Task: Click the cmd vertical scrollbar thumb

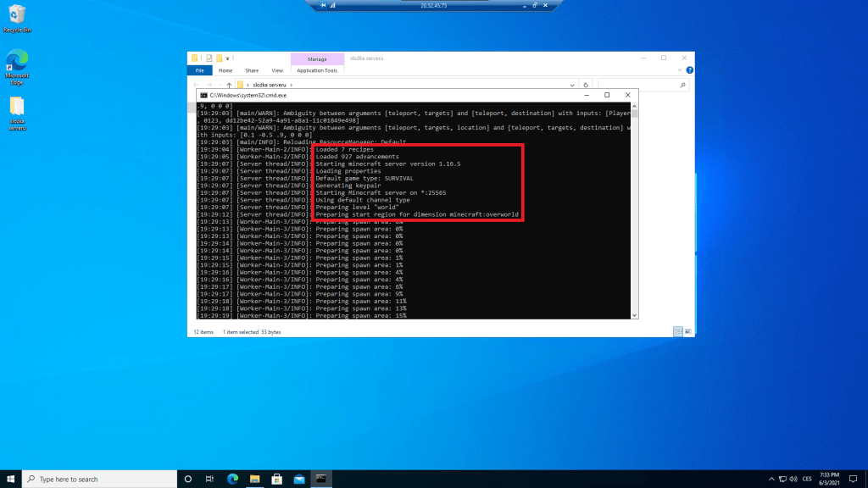Action: (x=634, y=114)
